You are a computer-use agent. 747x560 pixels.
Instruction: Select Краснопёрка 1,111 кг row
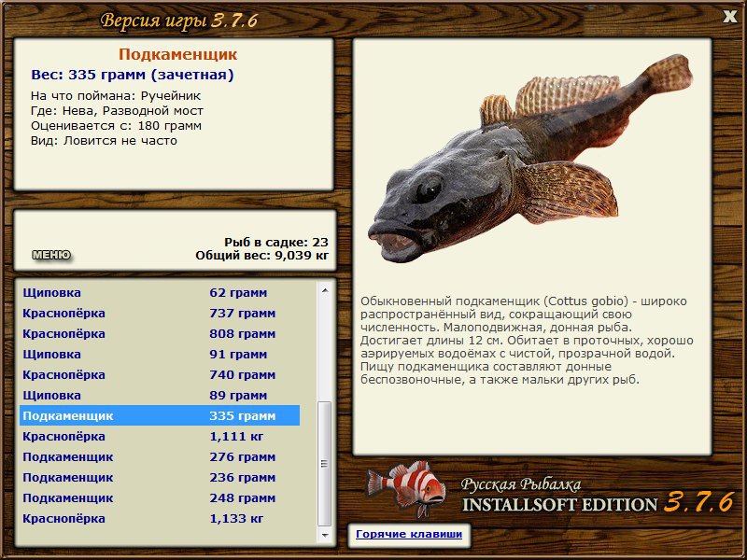[160, 436]
